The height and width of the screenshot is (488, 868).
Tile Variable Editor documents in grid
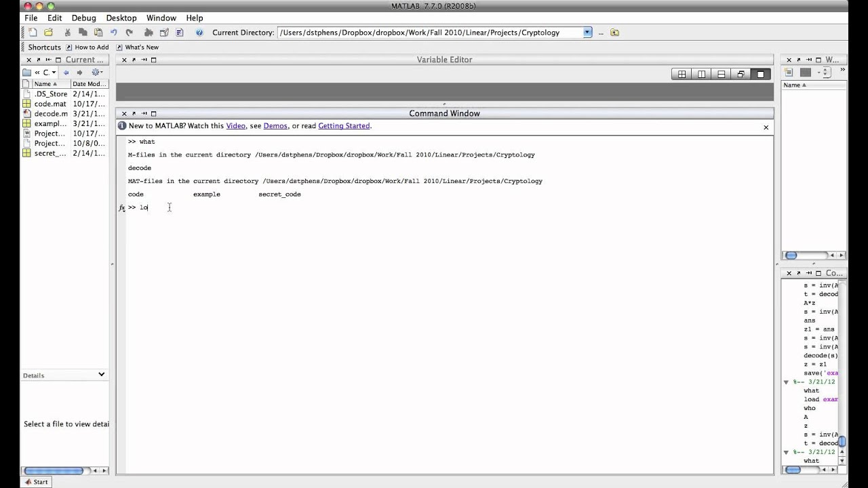pyautogui.click(x=682, y=74)
